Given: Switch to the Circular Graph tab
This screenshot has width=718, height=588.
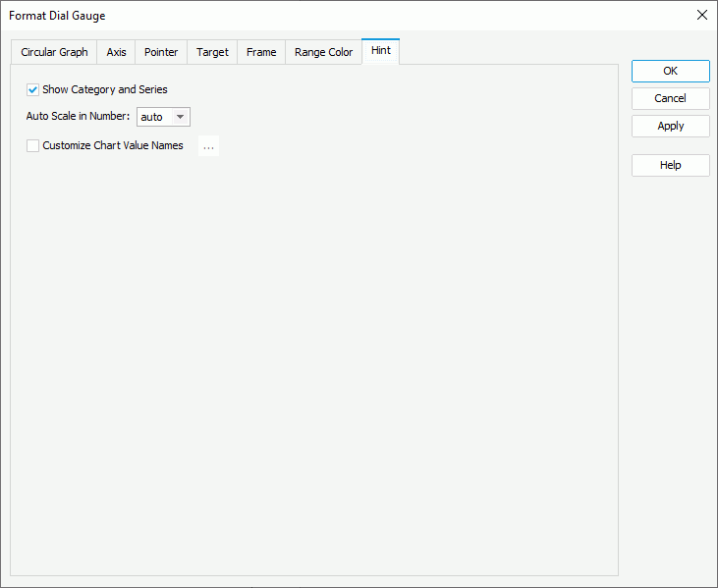Looking at the screenshot, I should [x=54, y=52].
